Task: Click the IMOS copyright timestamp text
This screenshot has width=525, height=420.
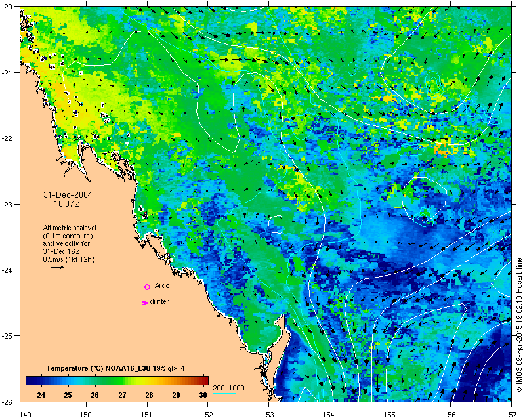Action: [519, 324]
